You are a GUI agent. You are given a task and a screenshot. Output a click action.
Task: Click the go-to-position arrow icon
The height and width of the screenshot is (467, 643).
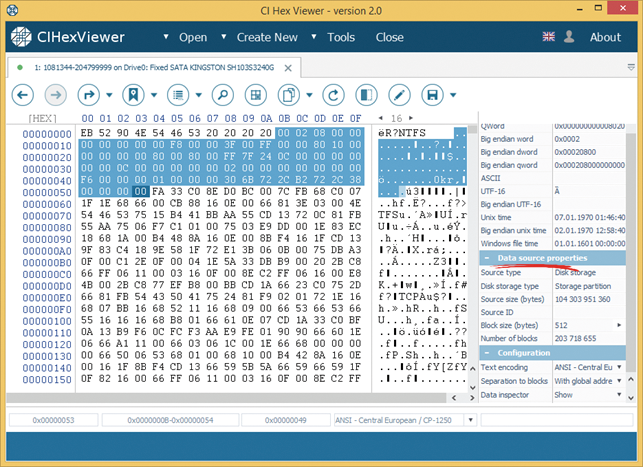89,95
